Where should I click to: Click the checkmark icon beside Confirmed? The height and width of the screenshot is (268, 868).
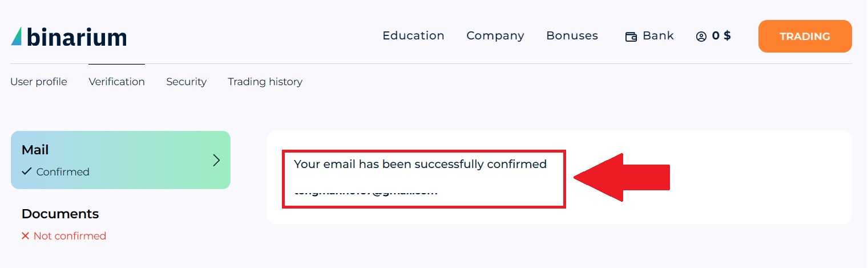pos(26,171)
